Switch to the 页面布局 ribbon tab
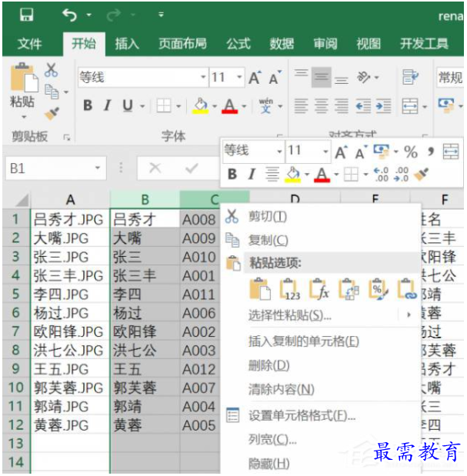This screenshot has width=467, height=476. (x=182, y=44)
